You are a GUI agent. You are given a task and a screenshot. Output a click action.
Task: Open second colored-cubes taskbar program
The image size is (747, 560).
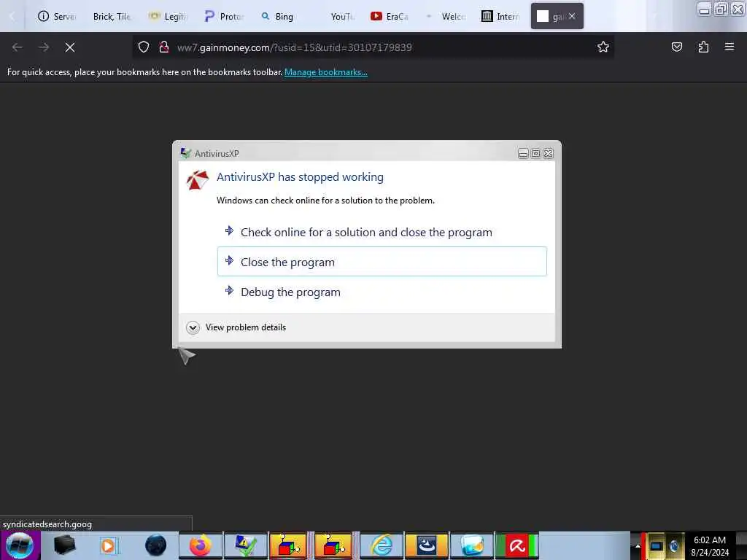point(333,545)
